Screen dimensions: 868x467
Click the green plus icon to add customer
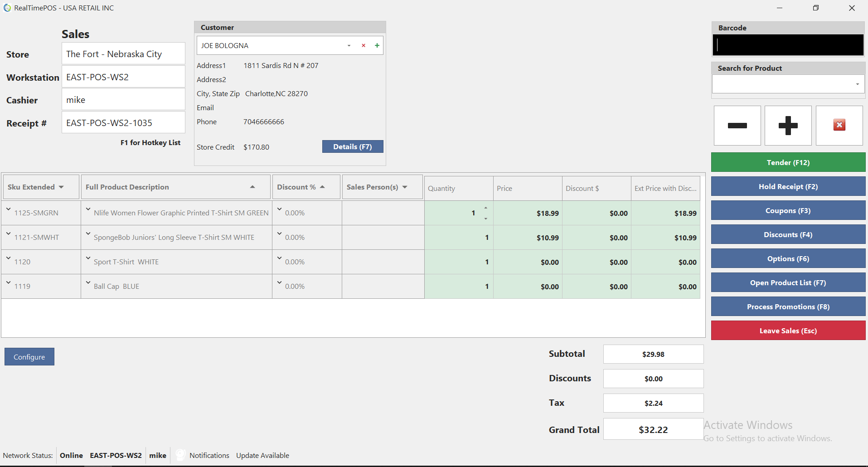coord(377,45)
